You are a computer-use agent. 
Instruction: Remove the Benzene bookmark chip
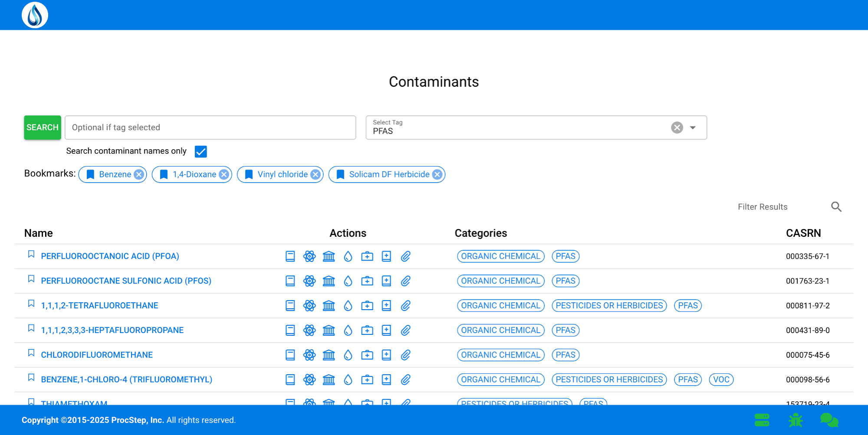click(x=139, y=174)
